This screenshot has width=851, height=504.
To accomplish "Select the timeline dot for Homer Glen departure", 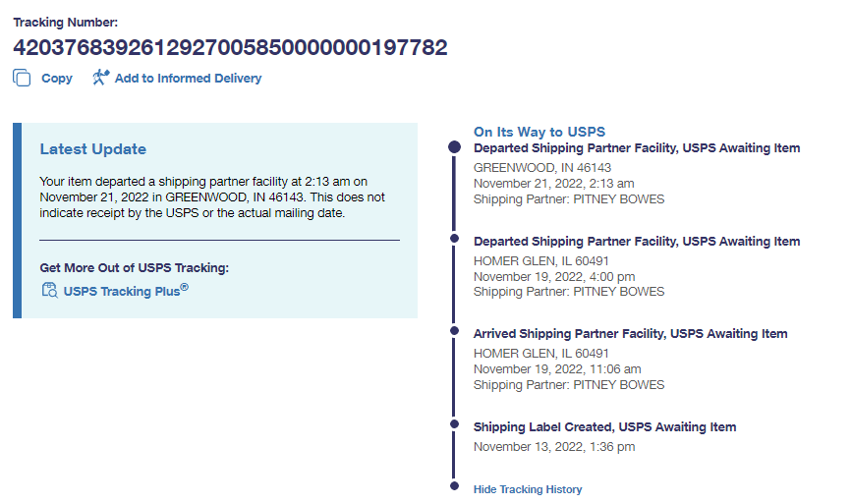I will (454, 238).
